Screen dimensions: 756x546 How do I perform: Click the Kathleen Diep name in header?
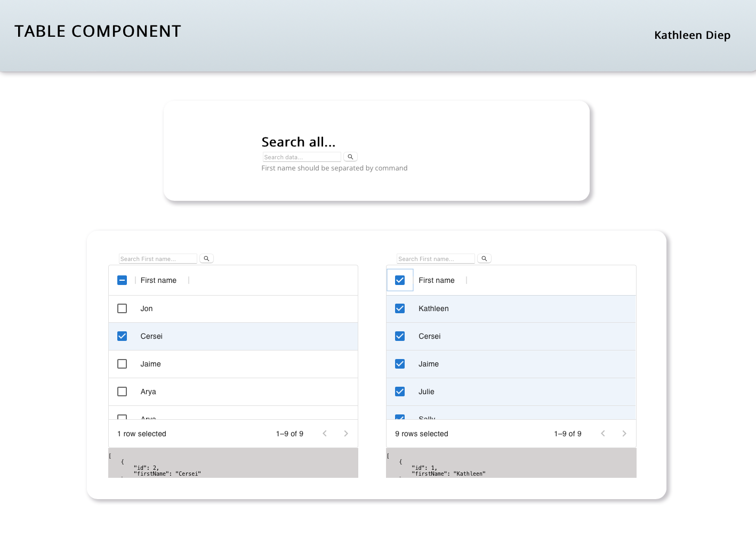click(x=692, y=35)
